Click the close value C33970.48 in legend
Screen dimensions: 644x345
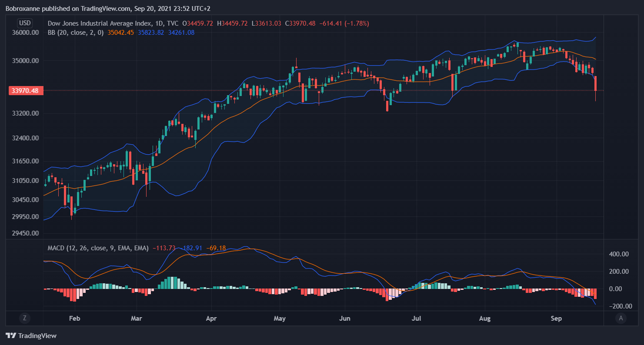tap(300, 23)
